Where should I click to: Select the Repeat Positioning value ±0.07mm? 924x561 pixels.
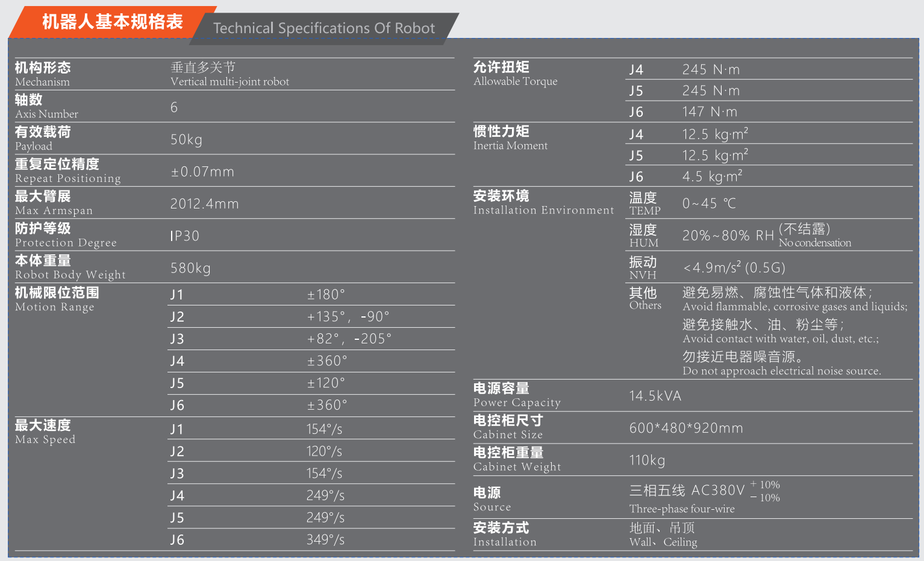(202, 172)
